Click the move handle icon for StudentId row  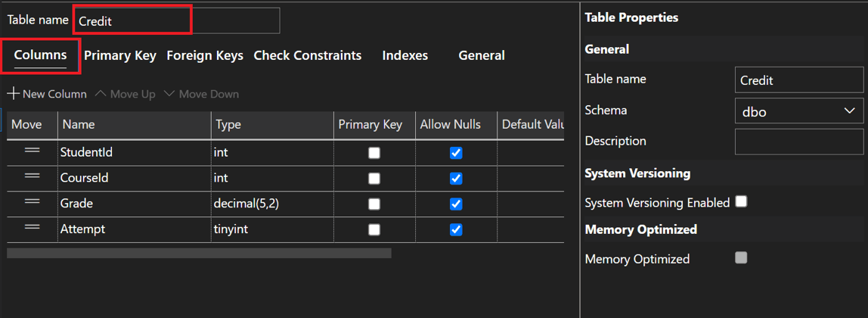click(x=32, y=151)
